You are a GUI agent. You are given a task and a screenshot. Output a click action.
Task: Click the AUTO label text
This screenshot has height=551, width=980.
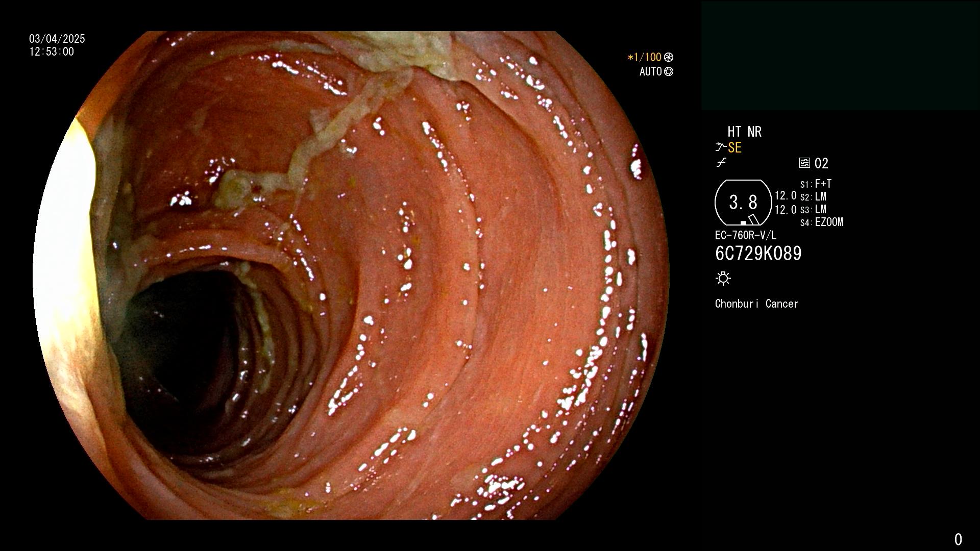(651, 71)
